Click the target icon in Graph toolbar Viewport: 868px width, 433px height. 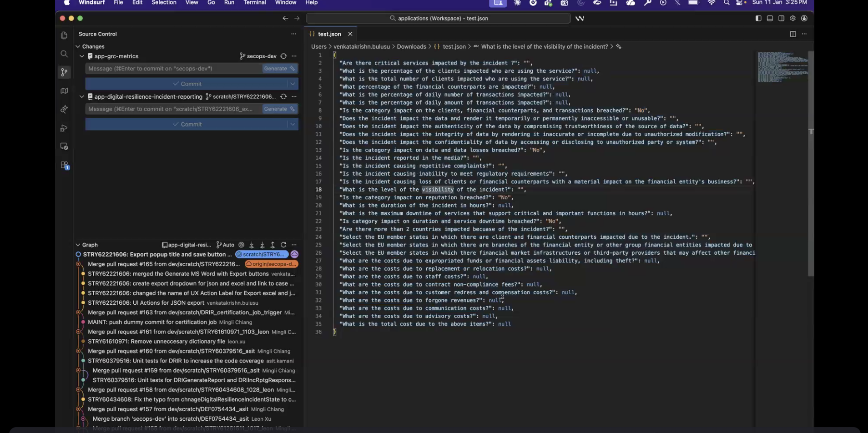click(242, 245)
